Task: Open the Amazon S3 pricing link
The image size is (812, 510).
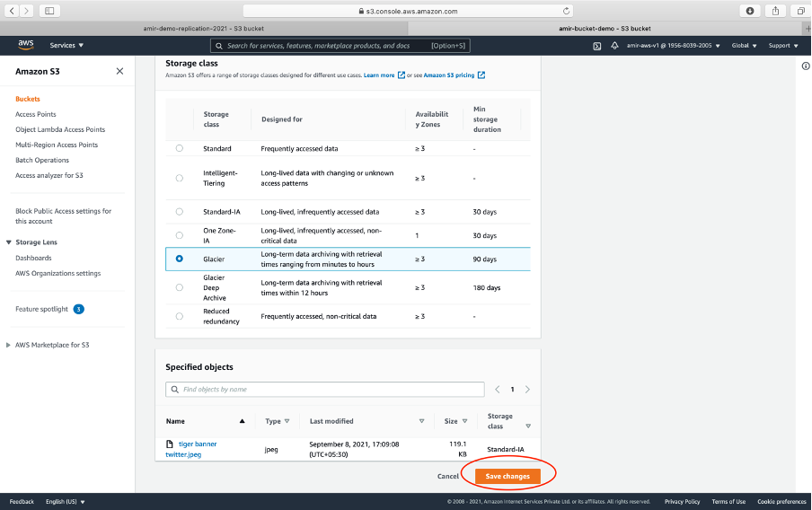Action: 449,75
